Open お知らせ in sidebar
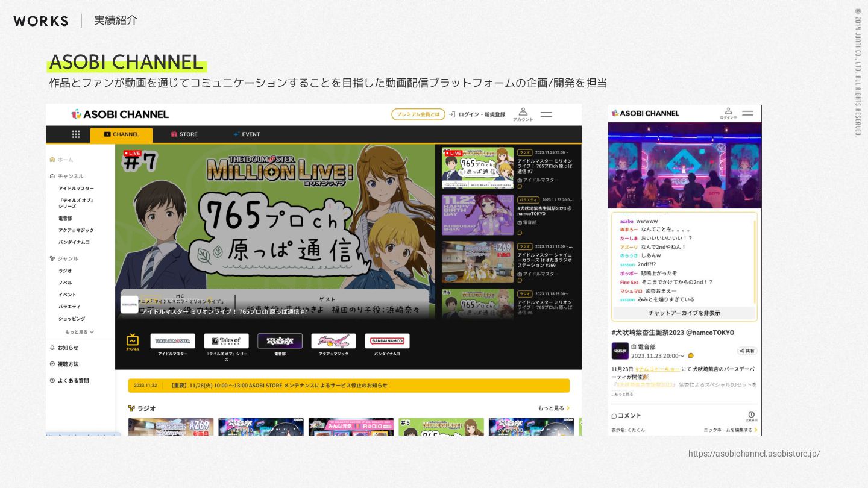Image resolution: width=868 pixels, height=488 pixels. [x=64, y=348]
